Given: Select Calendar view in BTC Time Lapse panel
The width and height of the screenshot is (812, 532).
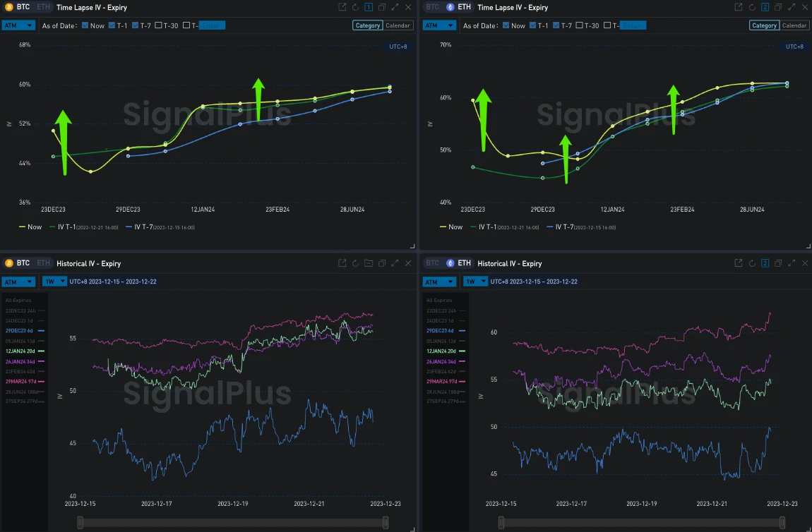Looking at the screenshot, I should click(398, 25).
